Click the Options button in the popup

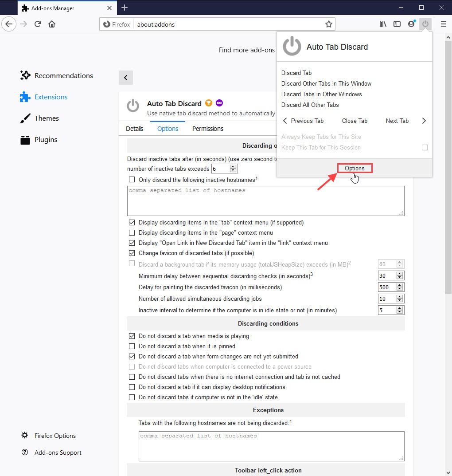tap(355, 168)
